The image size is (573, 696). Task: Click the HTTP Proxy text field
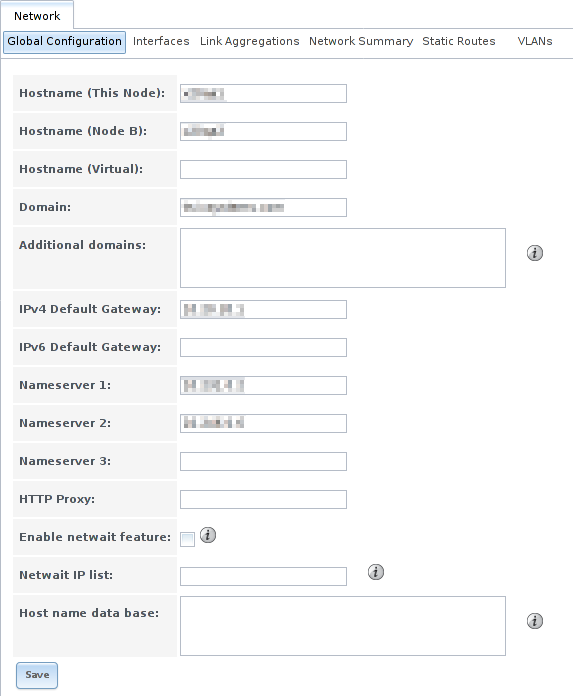click(263, 499)
